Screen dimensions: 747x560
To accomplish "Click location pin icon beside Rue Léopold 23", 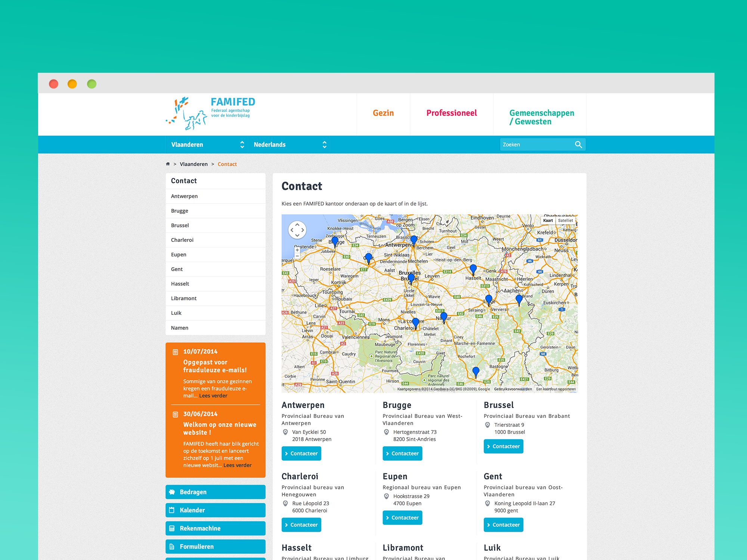I will point(285,504).
